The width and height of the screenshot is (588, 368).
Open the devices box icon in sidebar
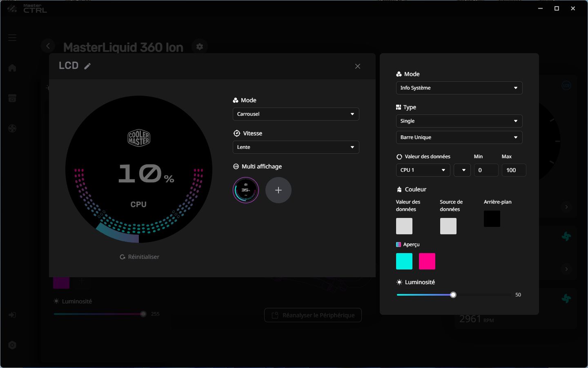pyautogui.click(x=12, y=98)
